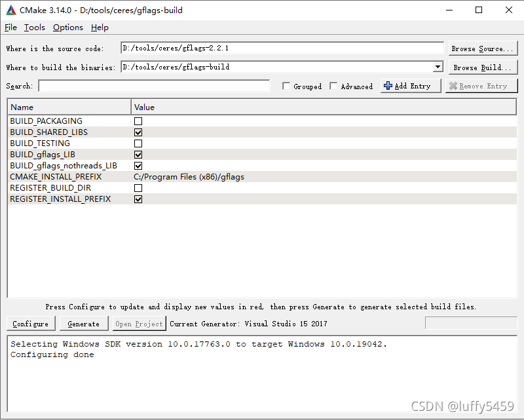
Task: Uncheck REGISTER_INSTALL_PREFIX checkbox
Action: [x=138, y=199]
